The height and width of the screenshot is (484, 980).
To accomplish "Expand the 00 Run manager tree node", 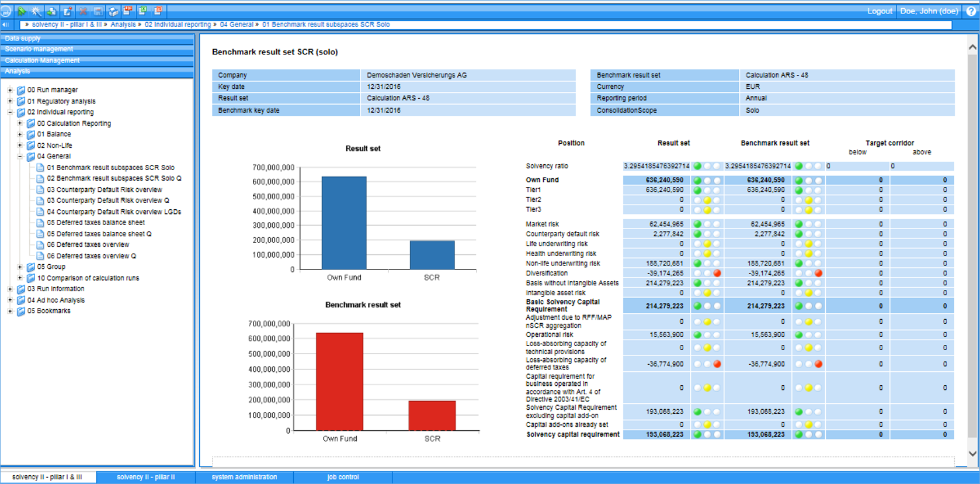I will coord(10,90).
